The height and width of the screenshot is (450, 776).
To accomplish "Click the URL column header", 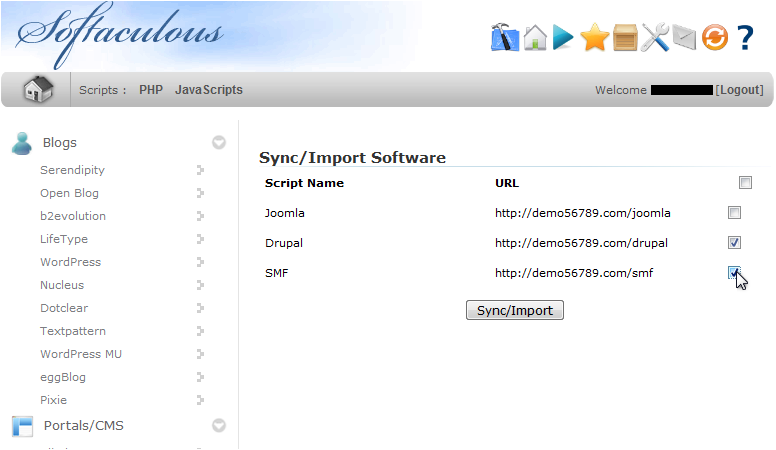I will coord(507,183).
